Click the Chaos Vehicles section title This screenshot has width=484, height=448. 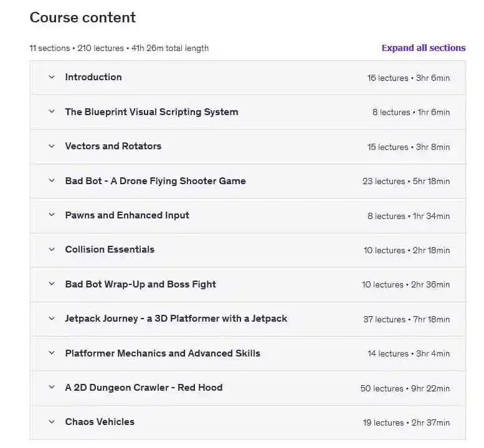click(x=100, y=422)
